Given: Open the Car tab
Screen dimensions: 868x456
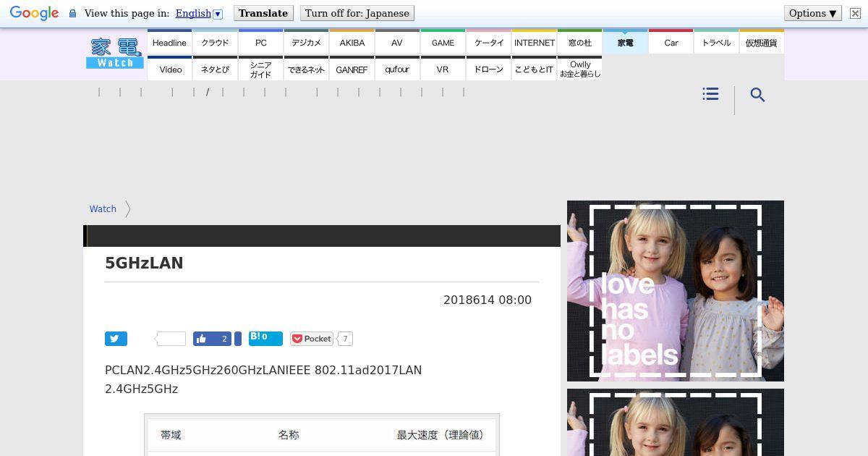Looking at the screenshot, I should [x=671, y=42].
